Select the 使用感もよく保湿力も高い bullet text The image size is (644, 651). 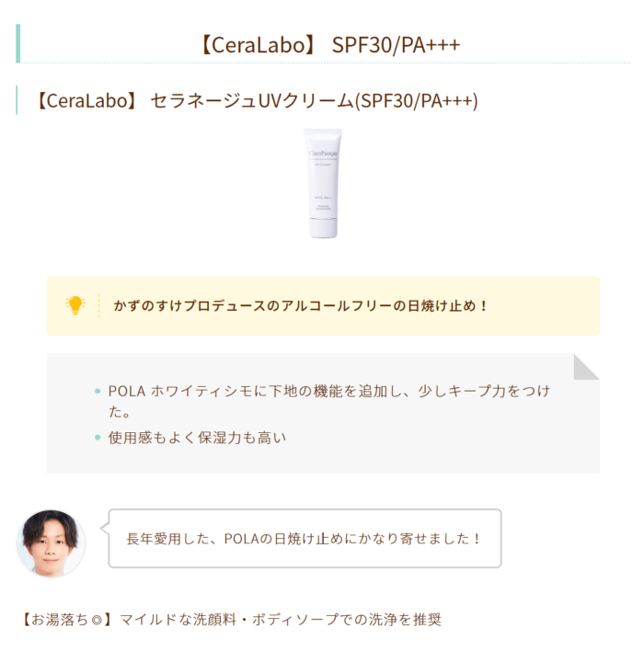(x=198, y=438)
